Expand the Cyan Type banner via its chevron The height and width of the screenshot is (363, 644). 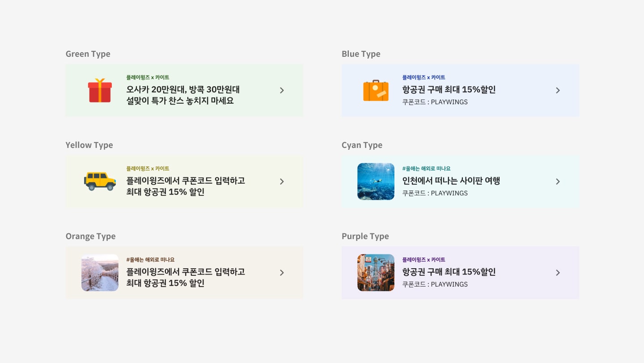[558, 181]
